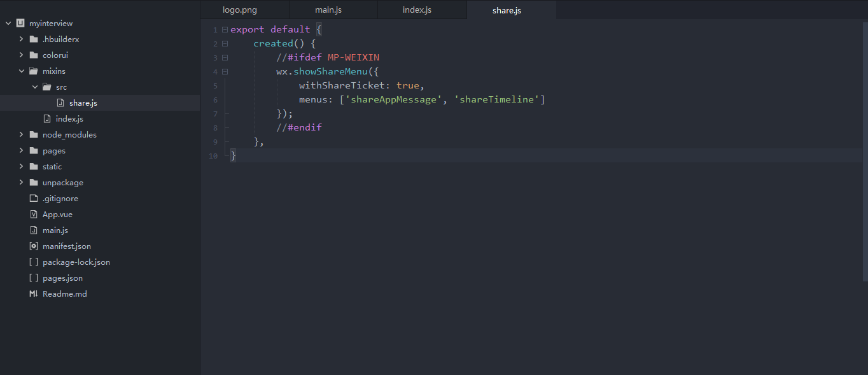The image size is (868, 375).
Task: Expand the unpackage folder chevron
Action: 22,182
